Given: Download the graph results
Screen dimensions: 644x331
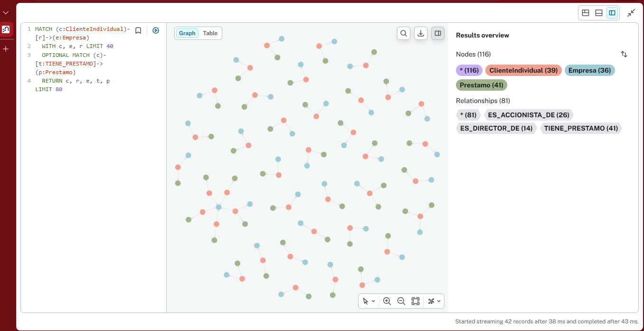Looking at the screenshot, I should [421, 33].
